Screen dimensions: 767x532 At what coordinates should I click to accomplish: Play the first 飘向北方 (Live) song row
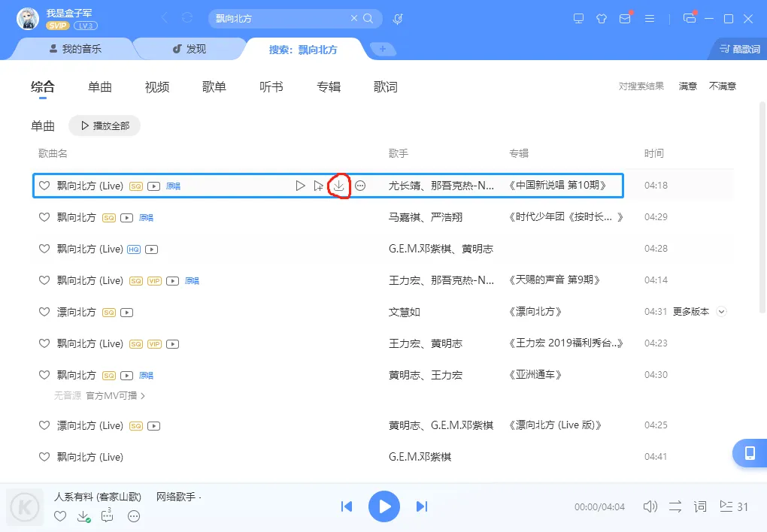pos(300,186)
